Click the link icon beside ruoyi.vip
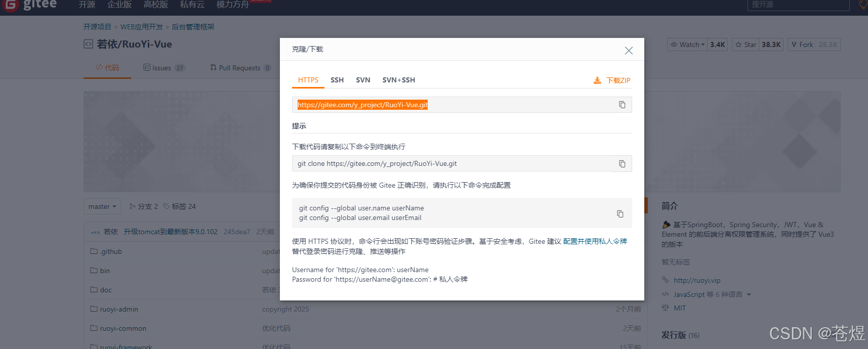Screen dimensions: 868x349 [x=665, y=280]
